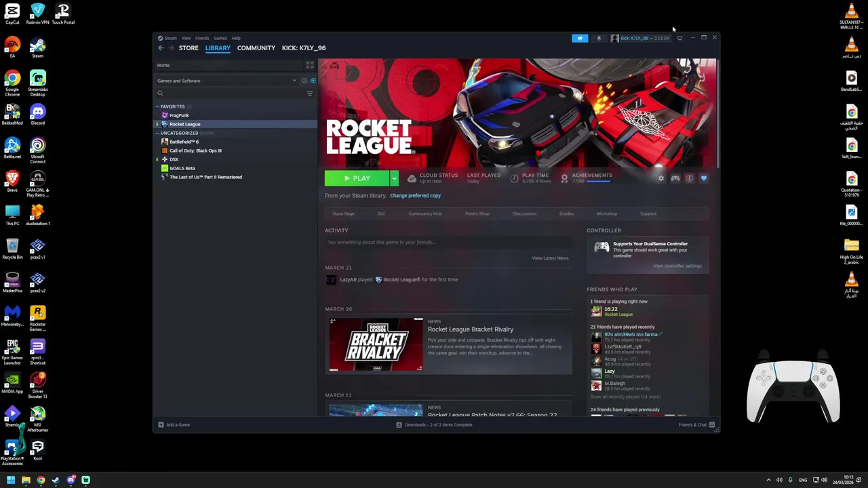Open the View menu

click(x=186, y=38)
